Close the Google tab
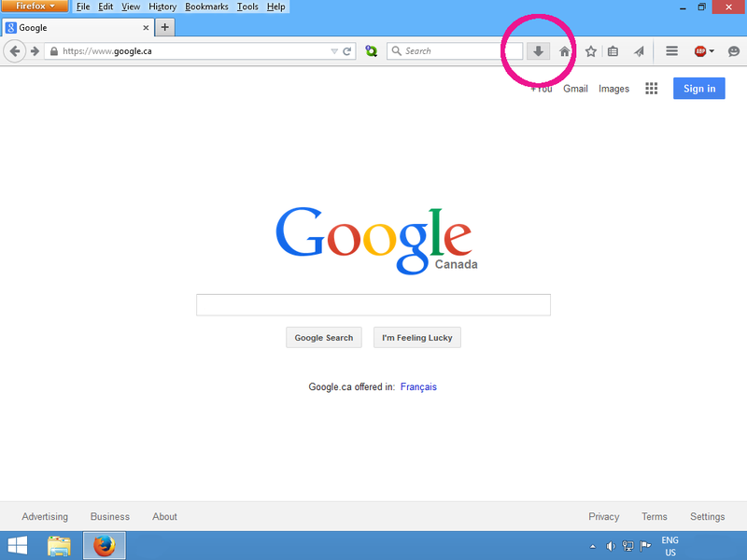The height and width of the screenshot is (560, 747). (146, 28)
